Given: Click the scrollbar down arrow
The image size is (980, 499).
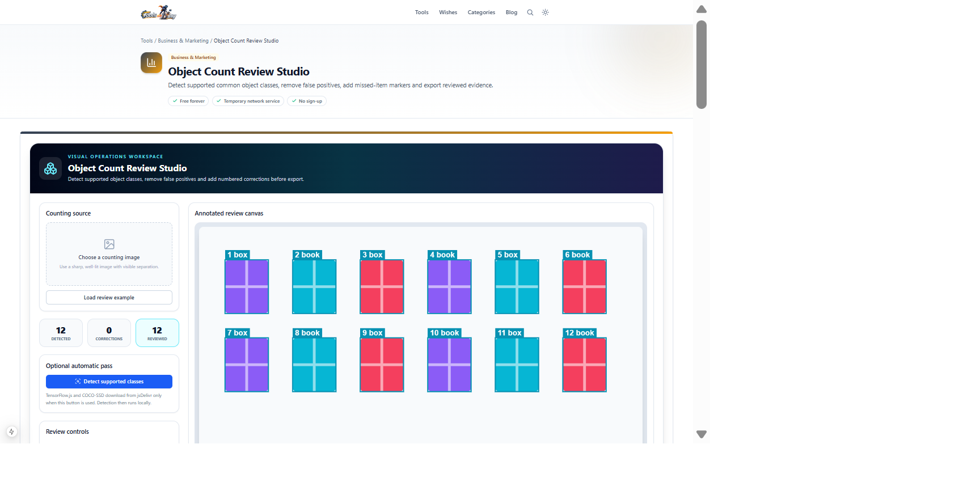Looking at the screenshot, I should (x=702, y=434).
